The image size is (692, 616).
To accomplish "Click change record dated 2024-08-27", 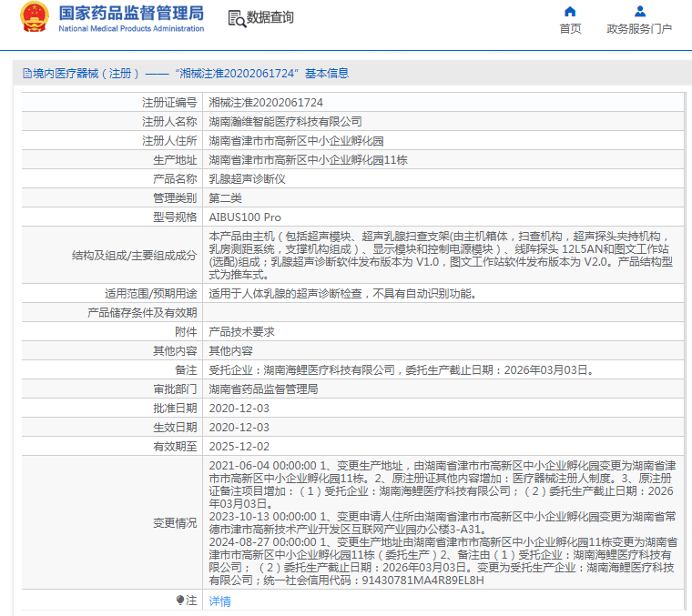I will 443,561.
